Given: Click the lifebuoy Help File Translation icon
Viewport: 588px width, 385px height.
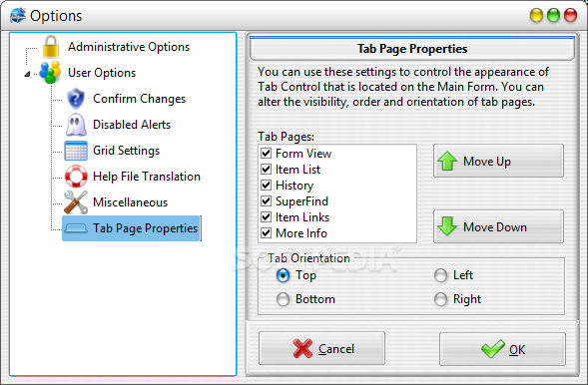Looking at the screenshot, I should click(x=76, y=176).
